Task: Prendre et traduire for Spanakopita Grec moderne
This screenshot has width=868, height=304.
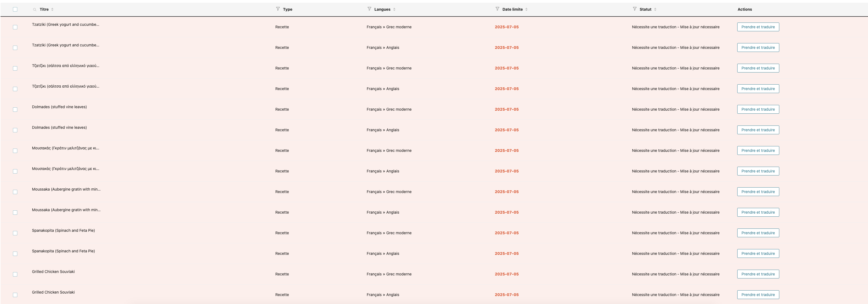Action: click(x=758, y=233)
